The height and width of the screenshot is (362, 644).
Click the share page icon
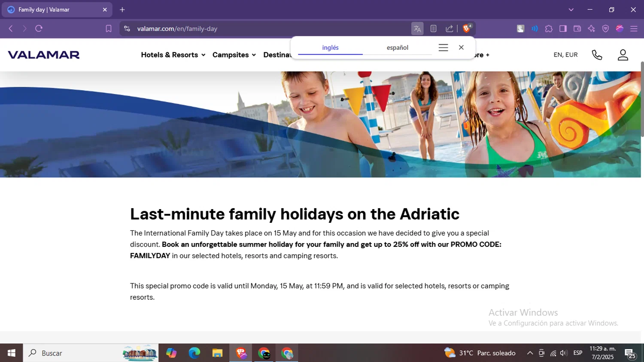pos(450,29)
